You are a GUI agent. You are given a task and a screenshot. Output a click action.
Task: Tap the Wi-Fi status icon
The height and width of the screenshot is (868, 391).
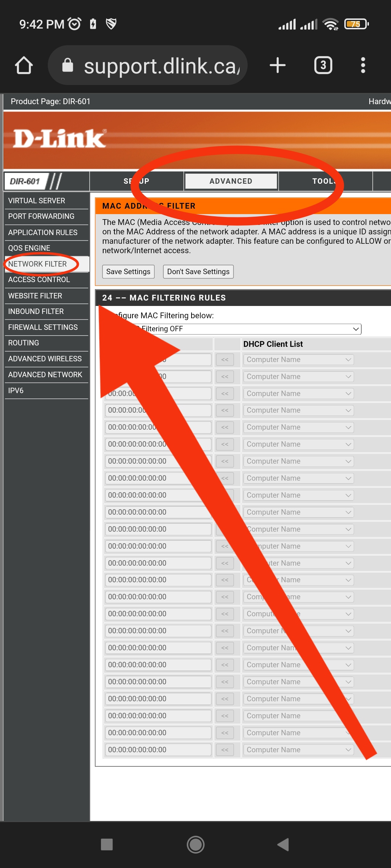[331, 24]
